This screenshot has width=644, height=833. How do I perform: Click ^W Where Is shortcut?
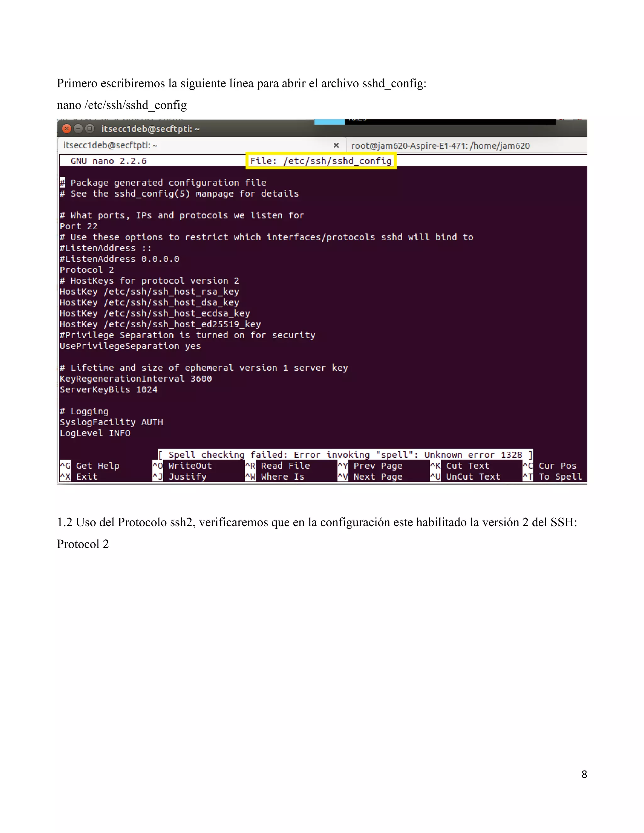[275, 477]
